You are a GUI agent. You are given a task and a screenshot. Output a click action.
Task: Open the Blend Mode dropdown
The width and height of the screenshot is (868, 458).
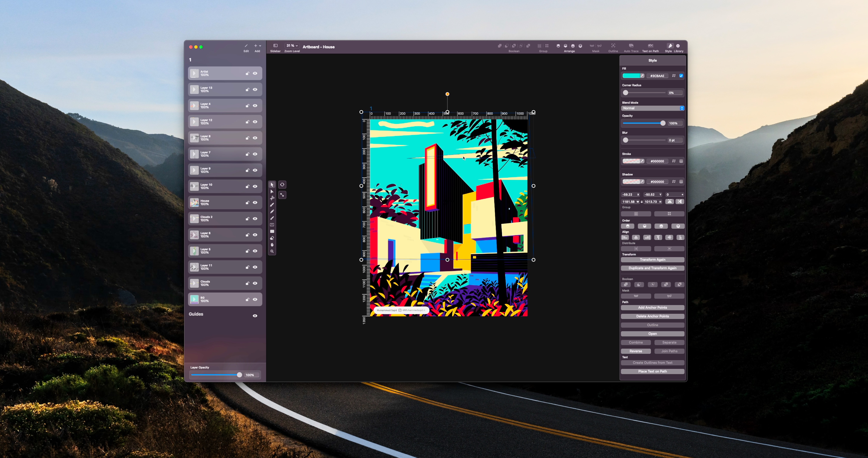pyautogui.click(x=652, y=108)
